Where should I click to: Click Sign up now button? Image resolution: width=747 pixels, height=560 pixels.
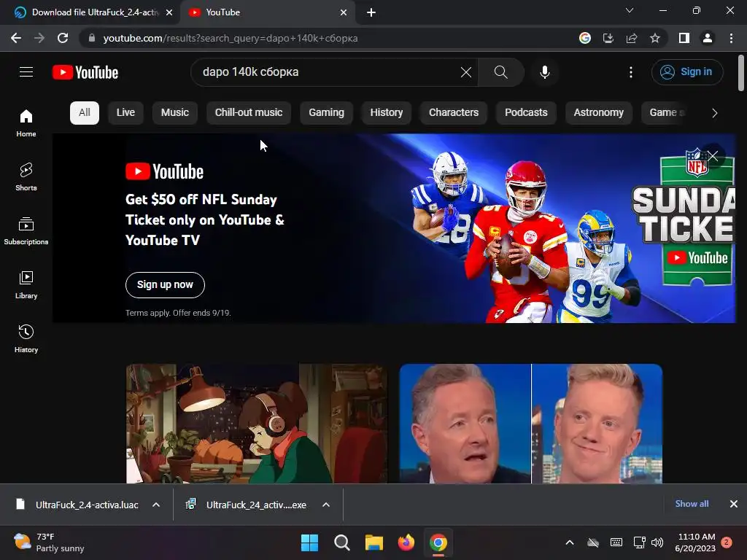pyautogui.click(x=165, y=285)
